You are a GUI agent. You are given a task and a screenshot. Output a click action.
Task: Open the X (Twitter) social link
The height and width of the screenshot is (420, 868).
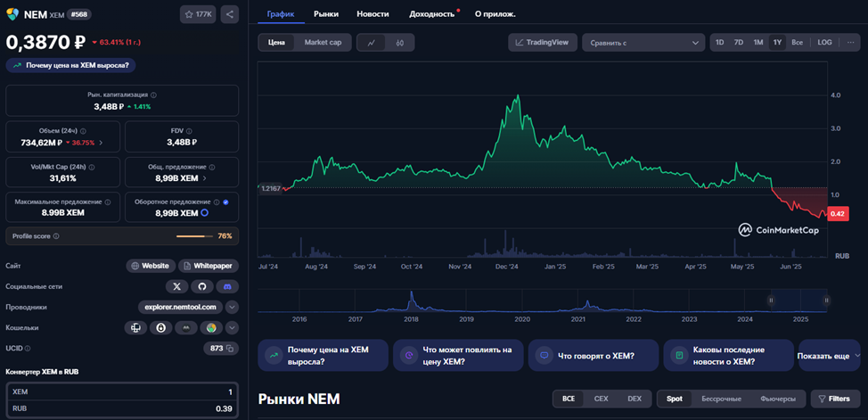pos(177,286)
